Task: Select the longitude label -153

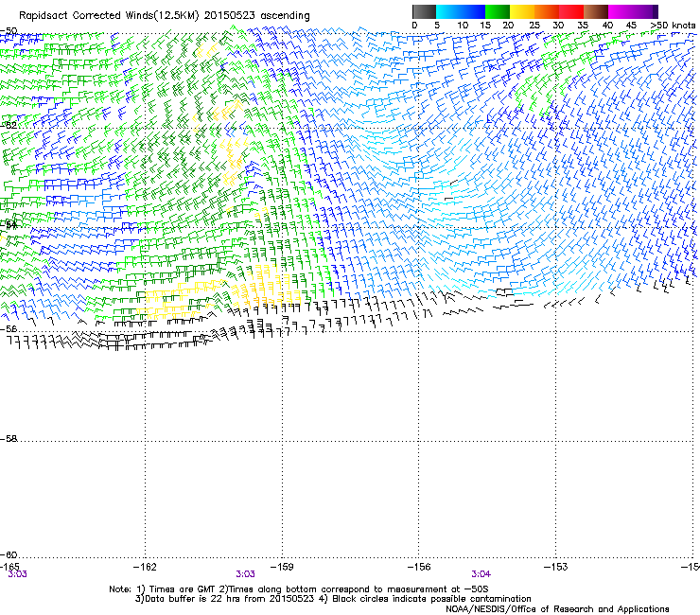Action: (556, 567)
